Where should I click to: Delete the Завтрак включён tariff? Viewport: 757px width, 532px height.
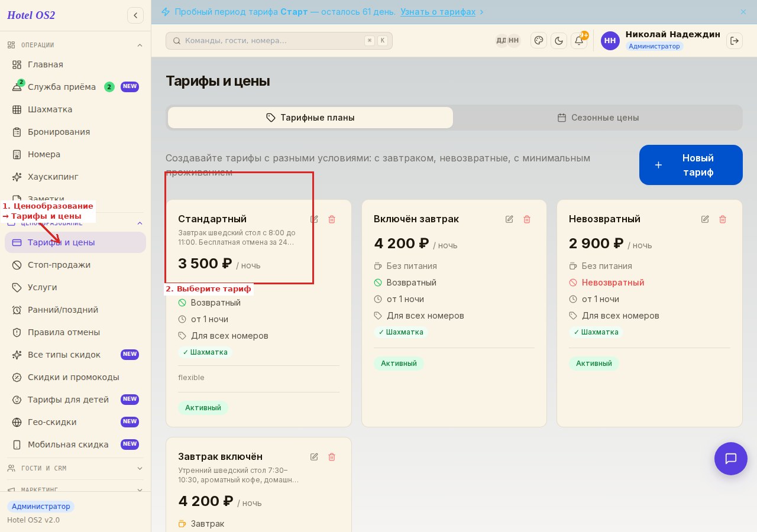[x=332, y=457]
